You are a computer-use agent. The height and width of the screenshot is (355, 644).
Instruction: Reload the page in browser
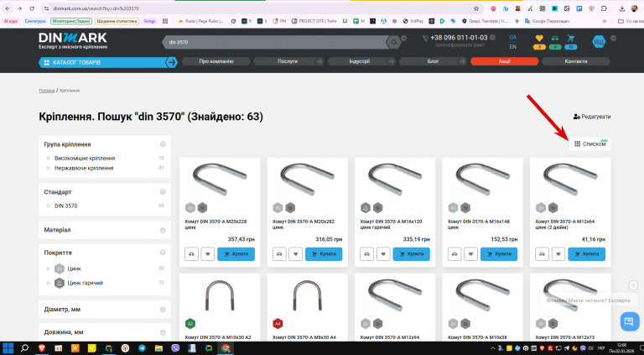(x=32, y=8)
